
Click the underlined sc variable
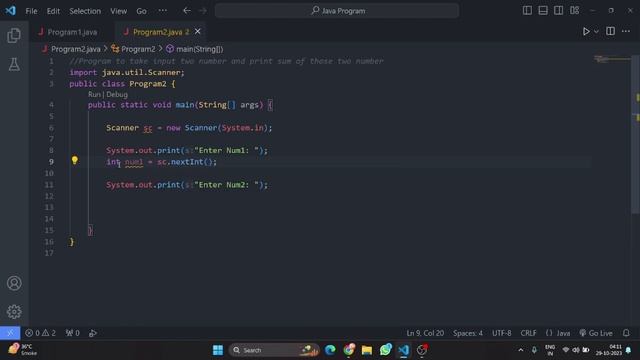pos(148,128)
